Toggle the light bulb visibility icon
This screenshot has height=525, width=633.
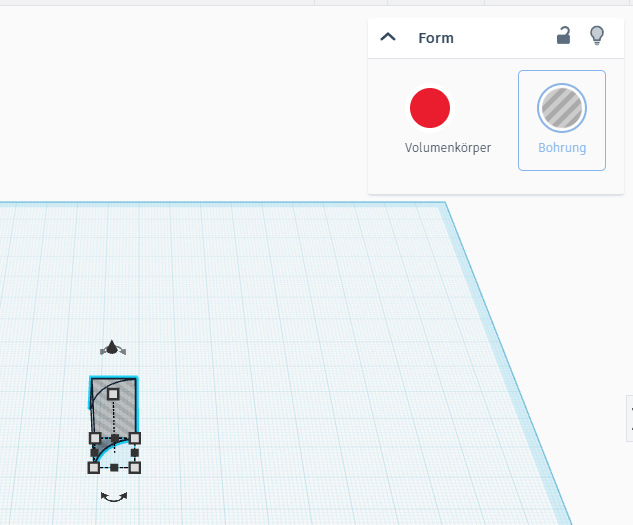pyautogui.click(x=597, y=36)
